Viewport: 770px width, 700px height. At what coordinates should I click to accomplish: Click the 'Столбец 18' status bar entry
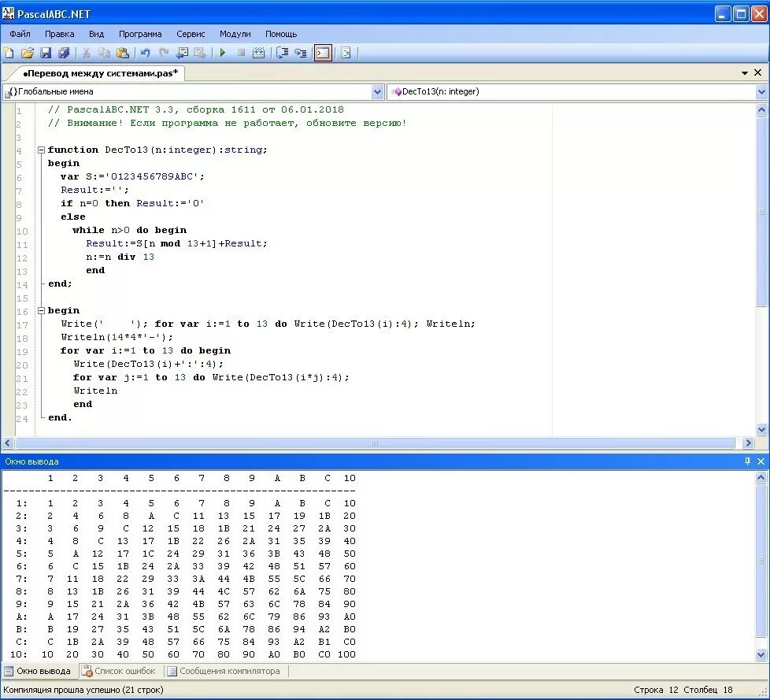(708, 690)
